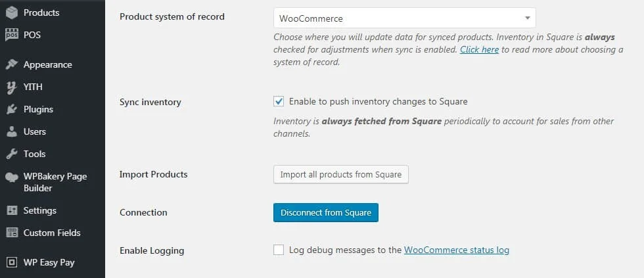Open the POS icon in sidebar
Viewport: 644px width, 278px height.
click(x=12, y=35)
